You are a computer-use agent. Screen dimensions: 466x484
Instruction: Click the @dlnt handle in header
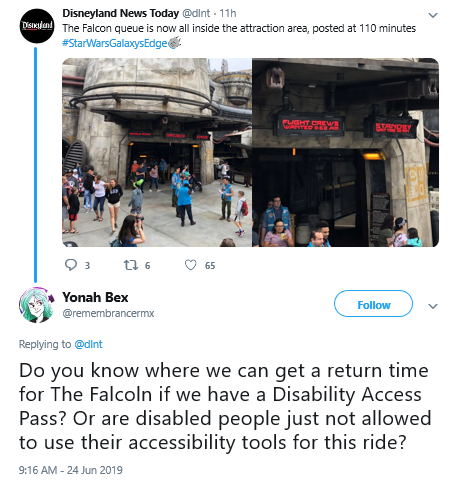(196, 13)
